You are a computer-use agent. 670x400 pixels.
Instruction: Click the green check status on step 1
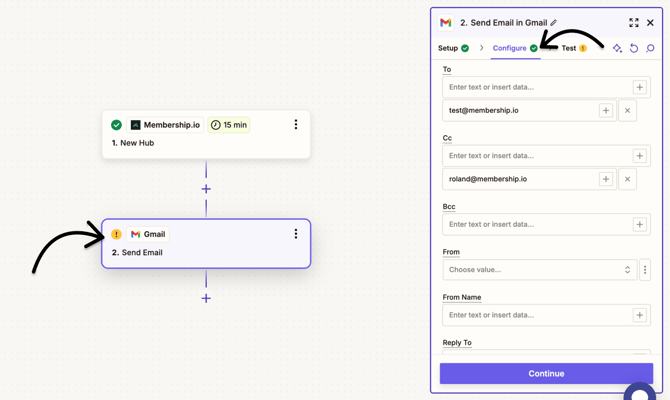(x=116, y=125)
